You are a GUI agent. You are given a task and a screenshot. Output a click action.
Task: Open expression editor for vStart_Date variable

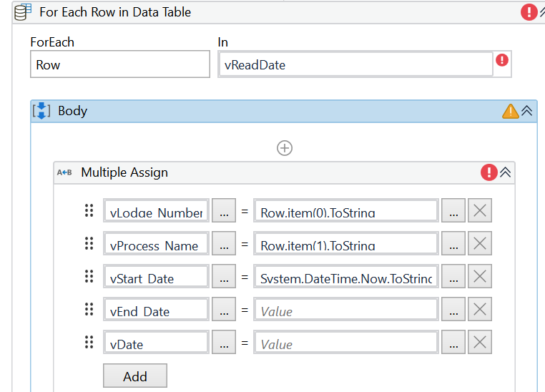pyautogui.click(x=224, y=278)
